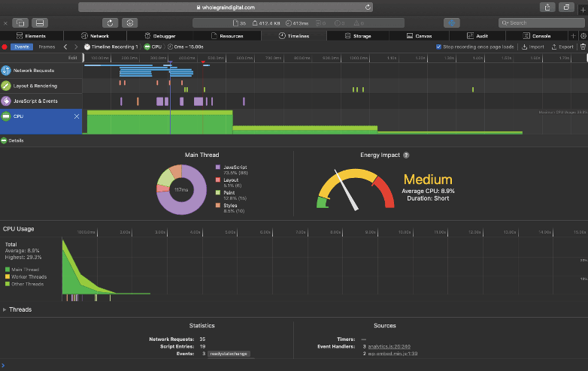Close the CPU timeline row

click(x=76, y=116)
